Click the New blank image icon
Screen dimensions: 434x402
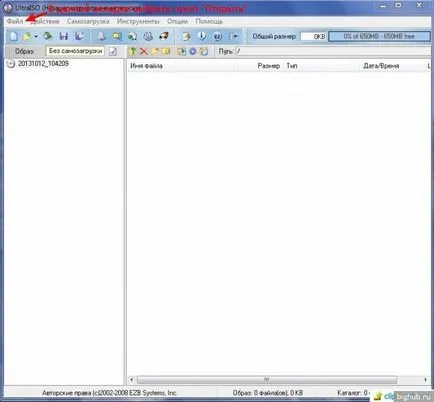coord(14,36)
